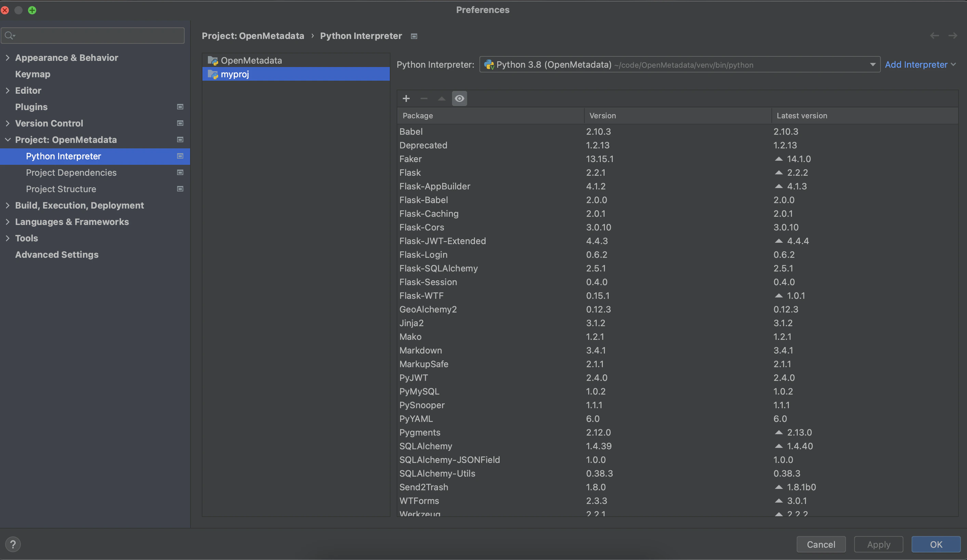Click the project-scope icon next to Version Control
Screen dimensions: 967x560
(x=180, y=123)
